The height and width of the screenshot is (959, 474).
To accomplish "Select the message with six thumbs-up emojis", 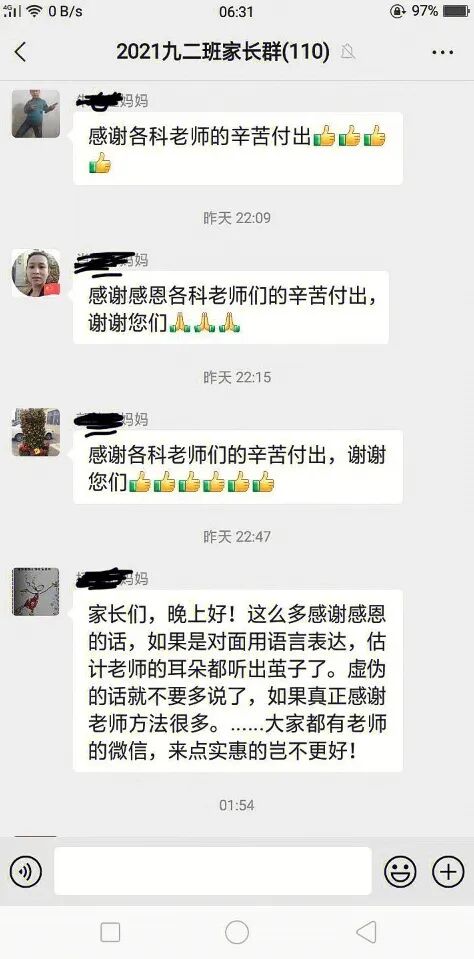I will click(238, 467).
